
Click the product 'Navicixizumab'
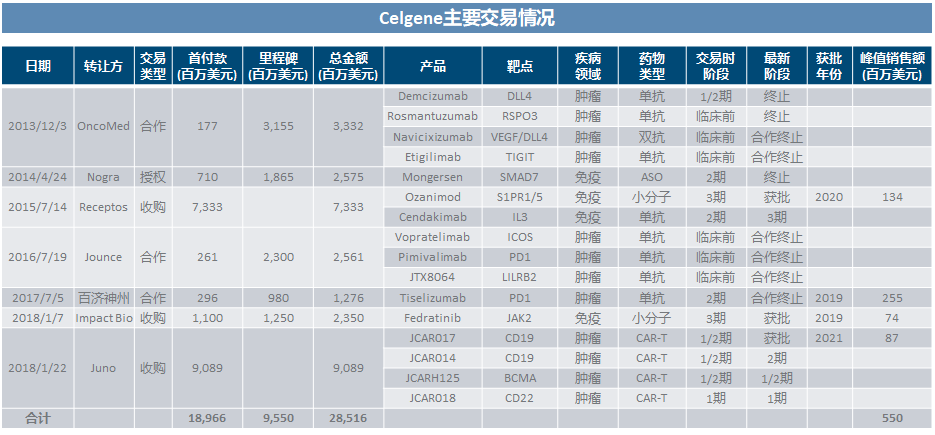[x=433, y=137]
